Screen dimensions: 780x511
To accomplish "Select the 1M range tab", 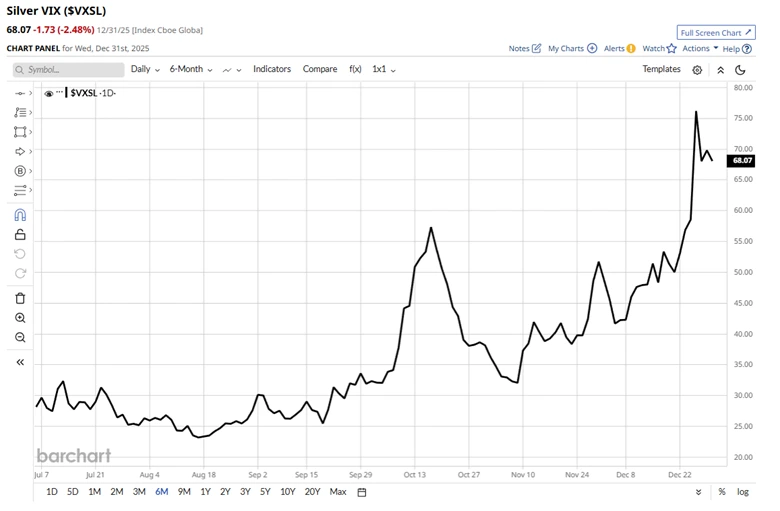I will point(95,492).
